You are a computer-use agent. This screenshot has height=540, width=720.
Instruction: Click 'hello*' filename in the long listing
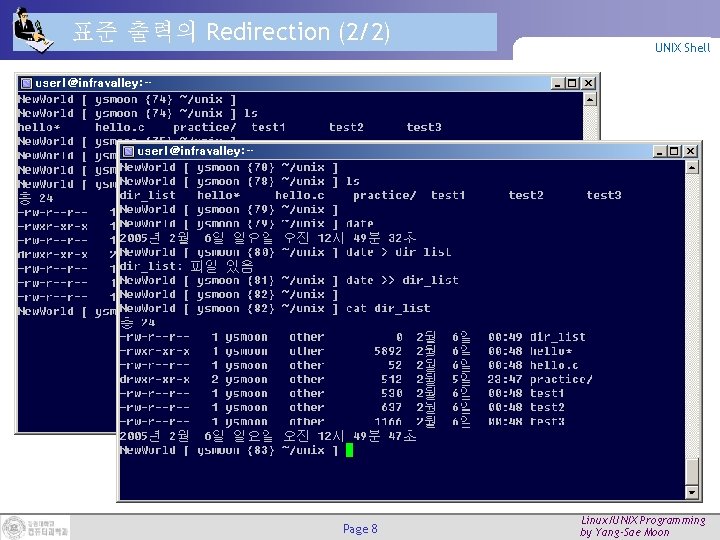pyautogui.click(x=551, y=351)
